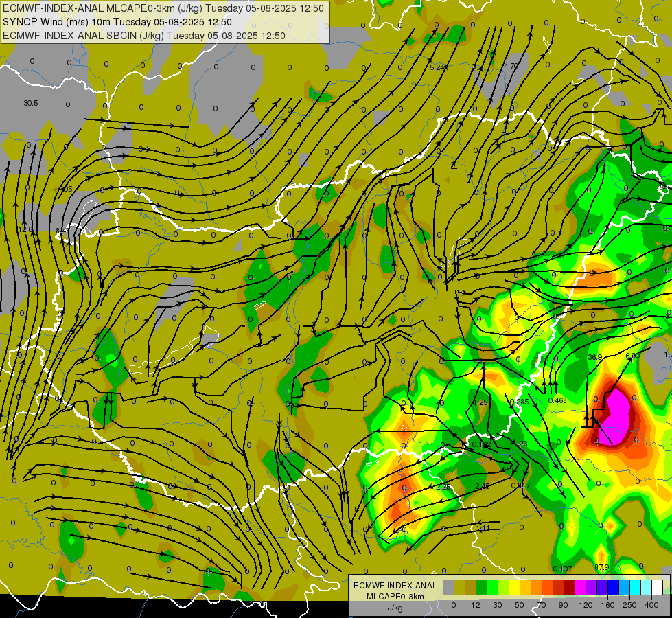Screen dimensions: 672x618
Task: Click the gray swatch in the color legend
Action: pyautogui.click(x=449, y=587)
